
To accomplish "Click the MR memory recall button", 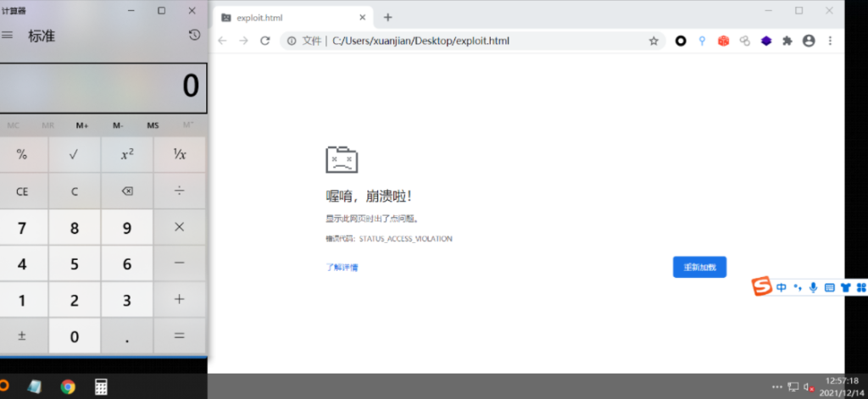I will click(48, 125).
